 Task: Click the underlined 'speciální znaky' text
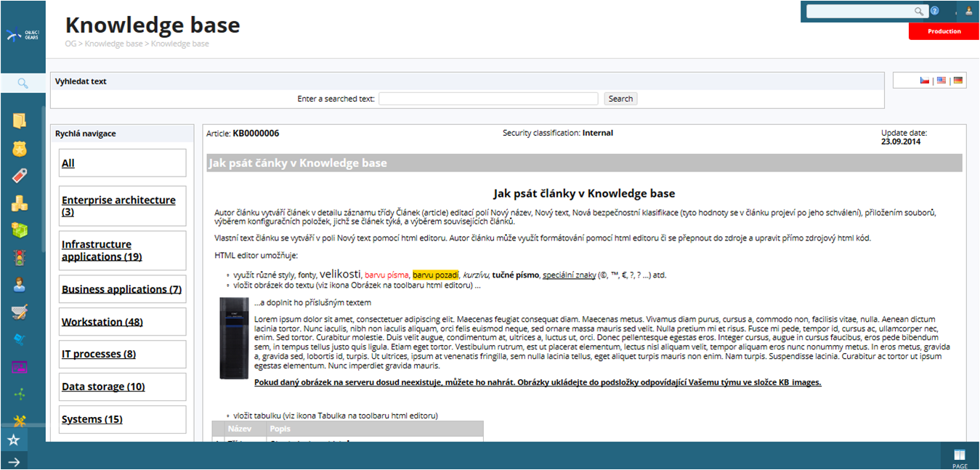pyautogui.click(x=568, y=275)
